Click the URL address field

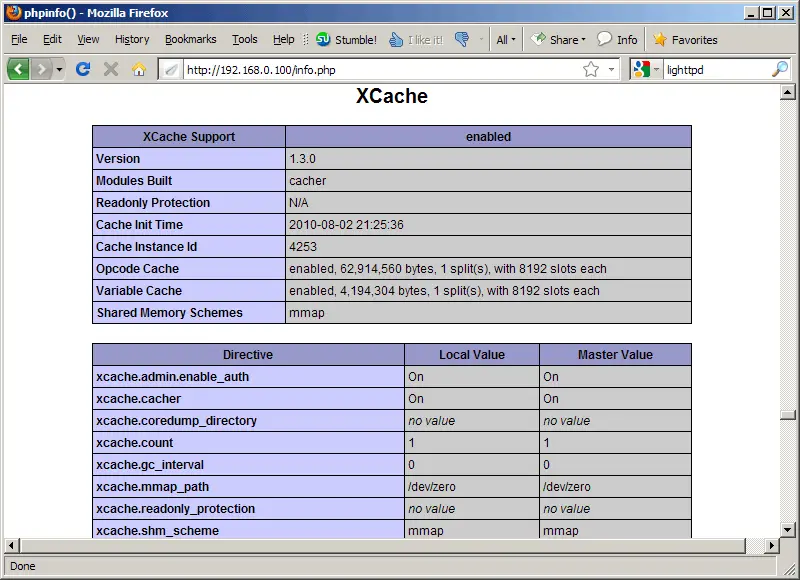[x=383, y=69]
